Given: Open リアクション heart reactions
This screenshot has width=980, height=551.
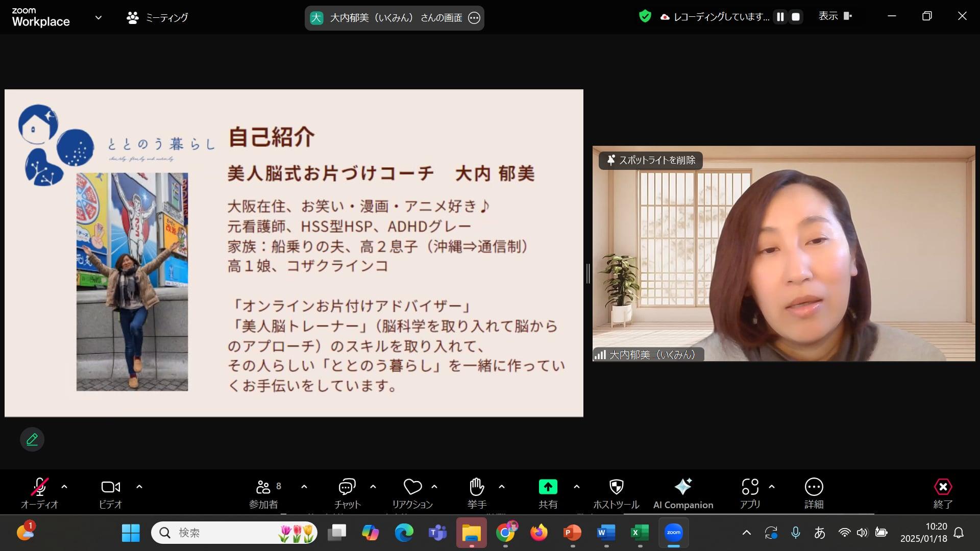Looking at the screenshot, I should [412, 492].
